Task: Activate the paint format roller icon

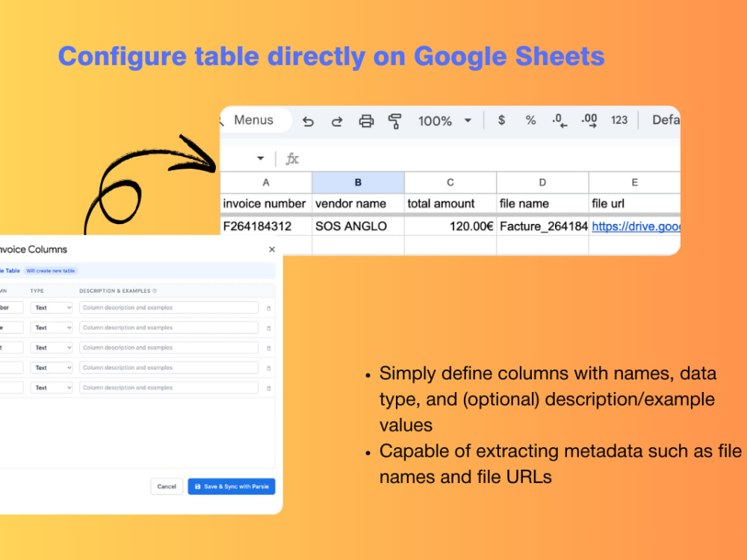Action: click(x=394, y=121)
